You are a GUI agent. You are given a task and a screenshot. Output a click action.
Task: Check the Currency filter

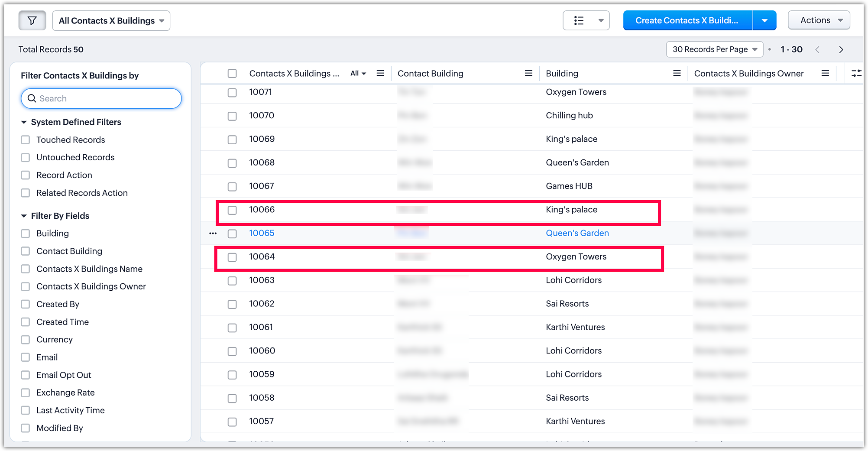26,340
